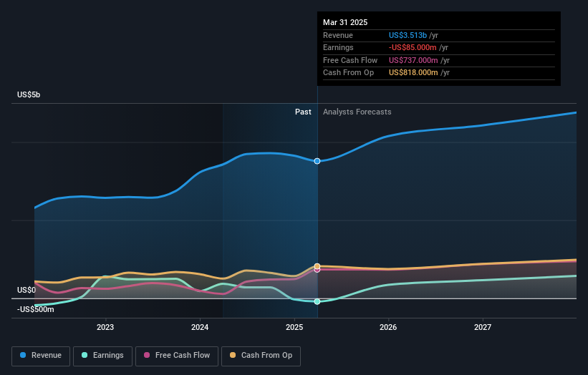Screen dimensions: 588x375
Task: Click the blue dot in Revenue legend
Action: [x=23, y=355]
